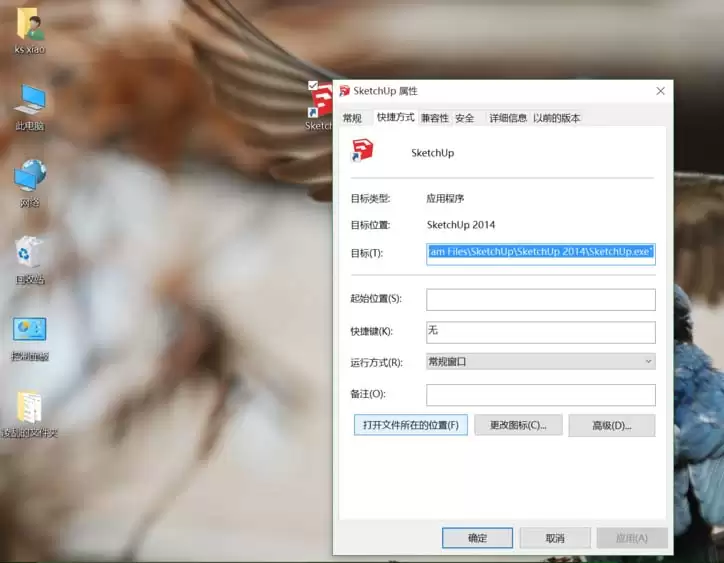Click the SketchUp icon in dialog title bar
The height and width of the screenshot is (563, 724).
tap(345, 91)
